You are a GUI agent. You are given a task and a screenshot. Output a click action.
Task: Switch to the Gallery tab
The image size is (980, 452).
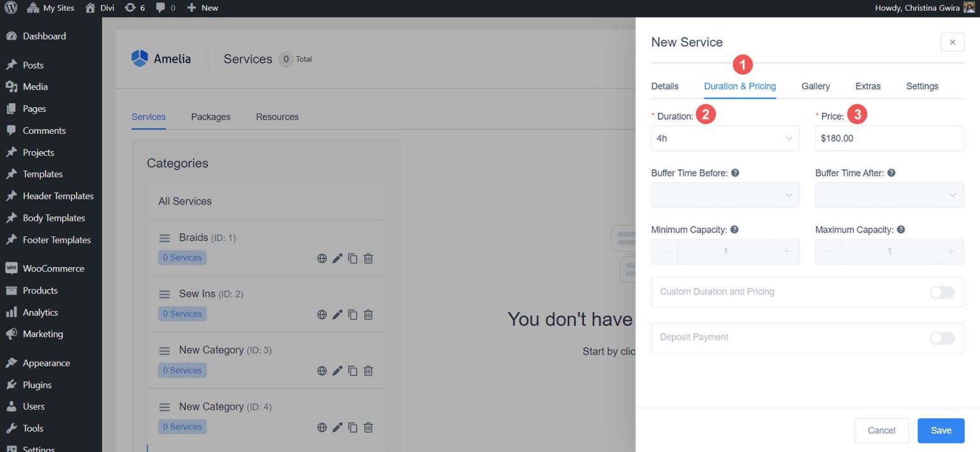pyautogui.click(x=815, y=86)
